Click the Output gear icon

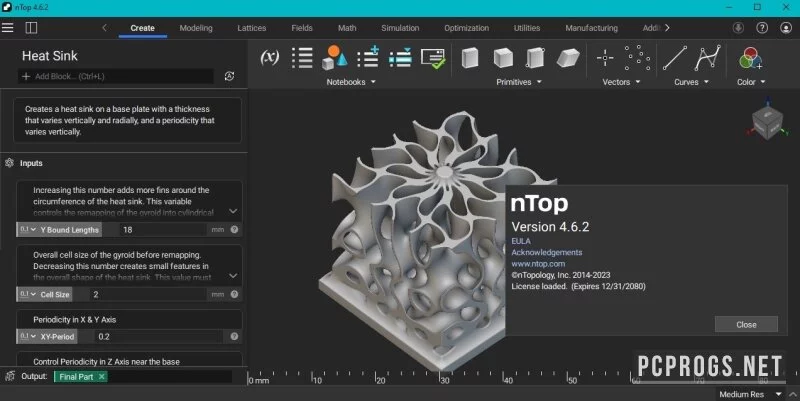tap(9, 376)
